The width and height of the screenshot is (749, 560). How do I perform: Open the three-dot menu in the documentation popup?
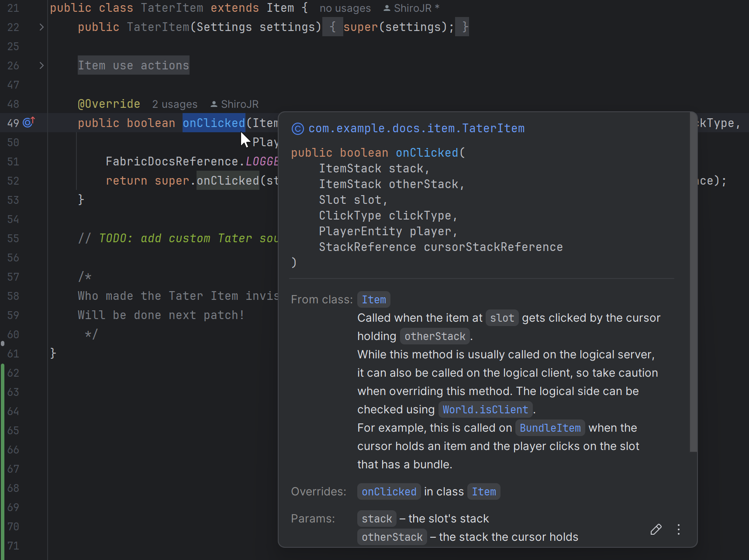(x=678, y=529)
